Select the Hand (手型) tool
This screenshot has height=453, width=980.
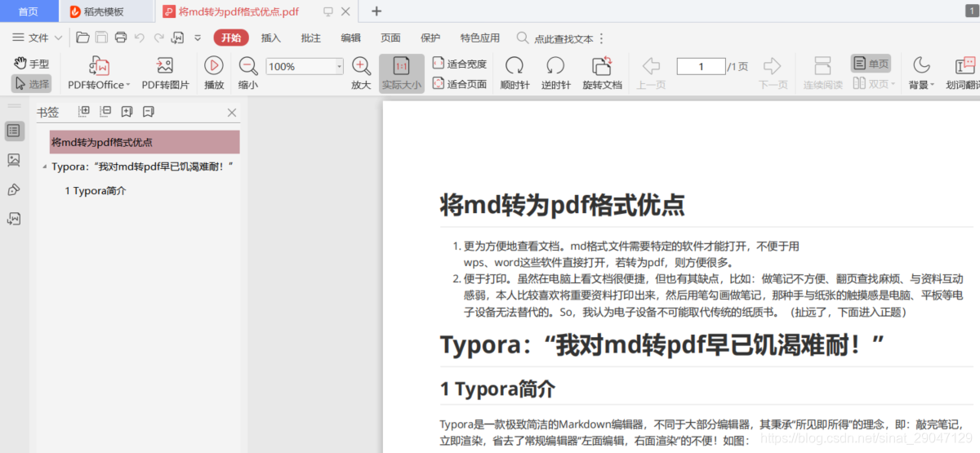tap(32, 64)
